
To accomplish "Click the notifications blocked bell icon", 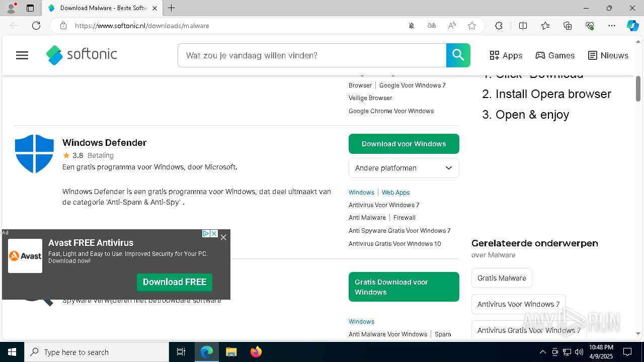I will (412, 26).
